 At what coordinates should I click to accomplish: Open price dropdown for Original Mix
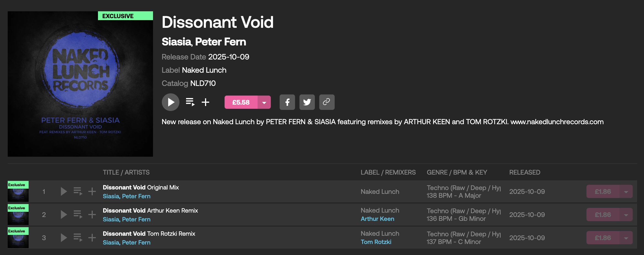tap(626, 192)
